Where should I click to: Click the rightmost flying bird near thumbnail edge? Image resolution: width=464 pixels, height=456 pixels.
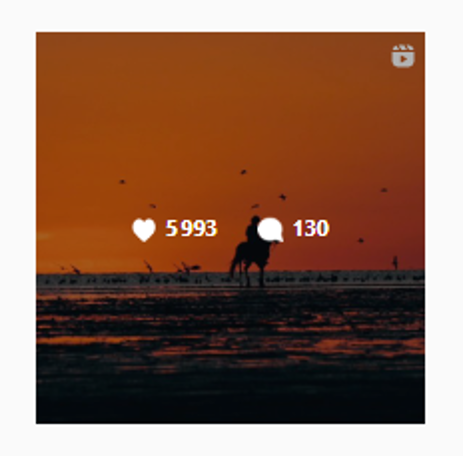384,190
